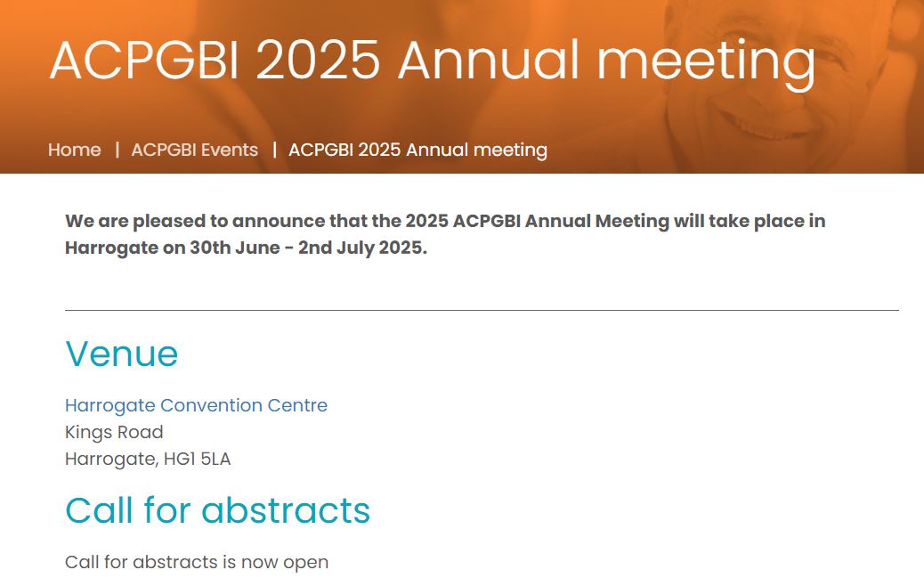Click the Kings Road address line
Image resolution: width=924 pixels, height=586 pixels.
pos(114,432)
